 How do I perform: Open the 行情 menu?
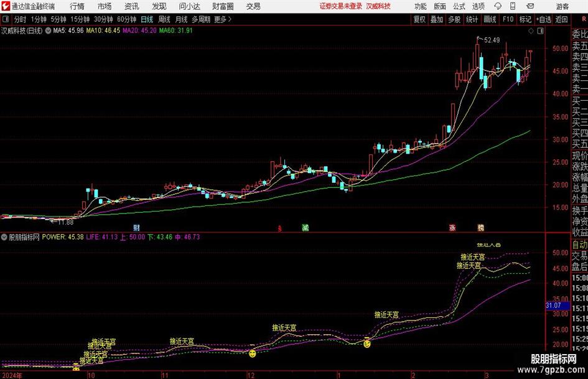pyautogui.click(x=77, y=6)
